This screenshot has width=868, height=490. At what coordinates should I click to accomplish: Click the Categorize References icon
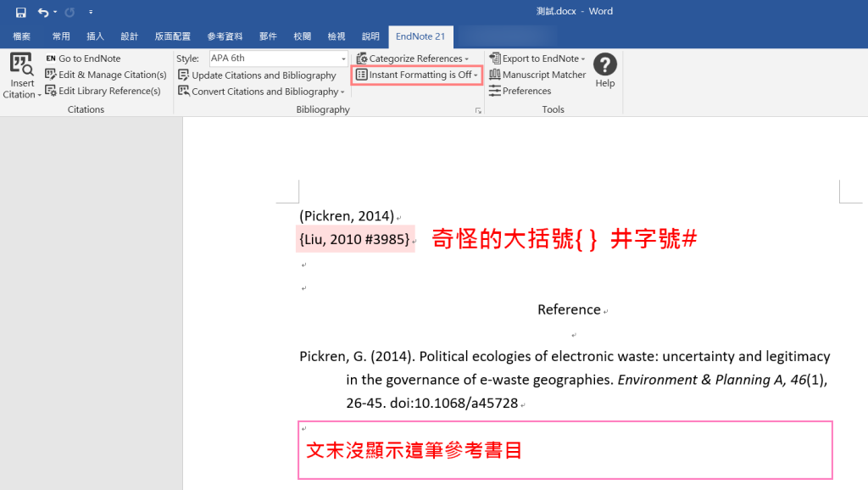361,58
